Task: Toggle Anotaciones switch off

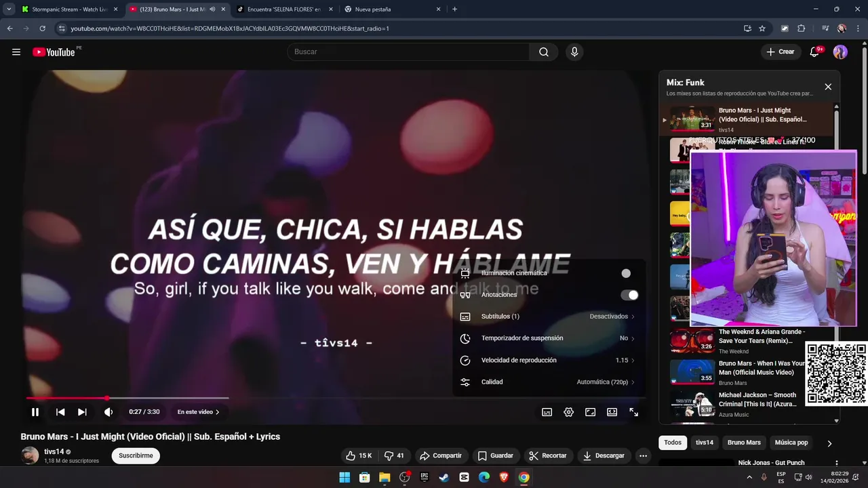Action: [629, 295]
